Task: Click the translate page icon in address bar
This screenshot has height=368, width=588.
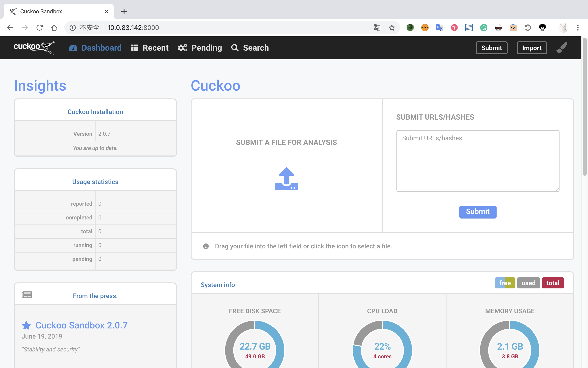Action: (377, 28)
